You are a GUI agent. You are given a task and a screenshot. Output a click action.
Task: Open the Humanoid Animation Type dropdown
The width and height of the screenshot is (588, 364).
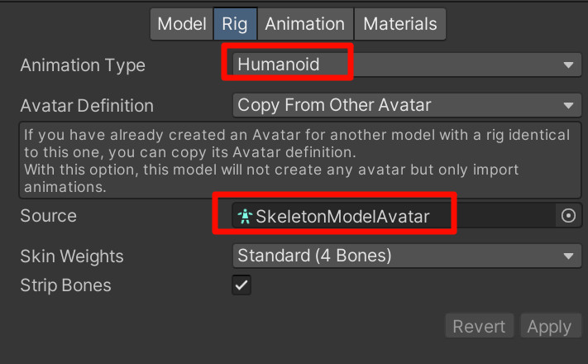click(407, 65)
